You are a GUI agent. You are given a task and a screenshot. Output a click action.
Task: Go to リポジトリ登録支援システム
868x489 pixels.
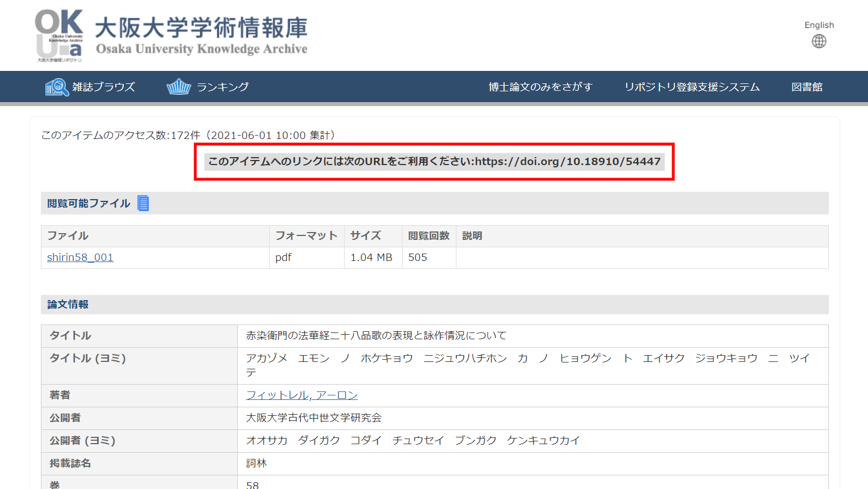tap(691, 87)
